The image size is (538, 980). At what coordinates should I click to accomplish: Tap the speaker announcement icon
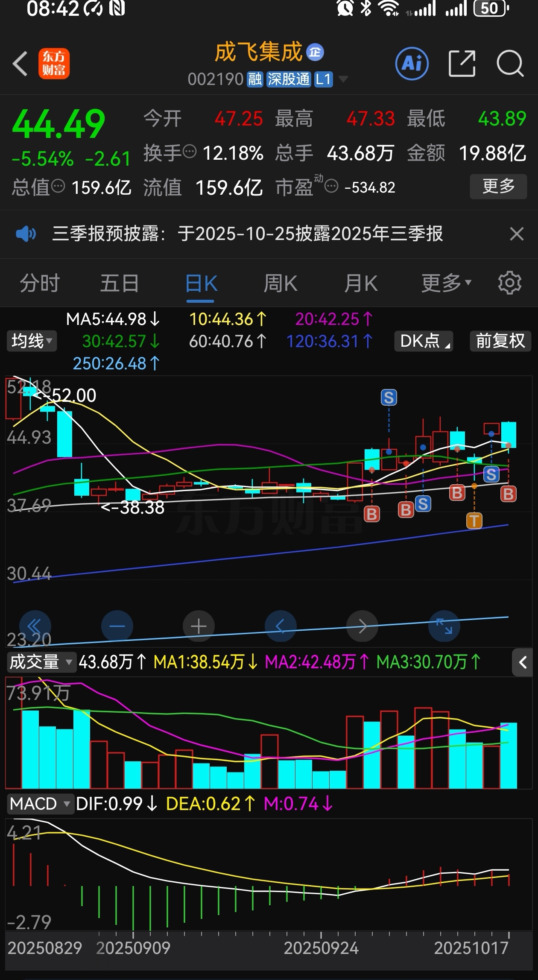pyautogui.click(x=26, y=234)
